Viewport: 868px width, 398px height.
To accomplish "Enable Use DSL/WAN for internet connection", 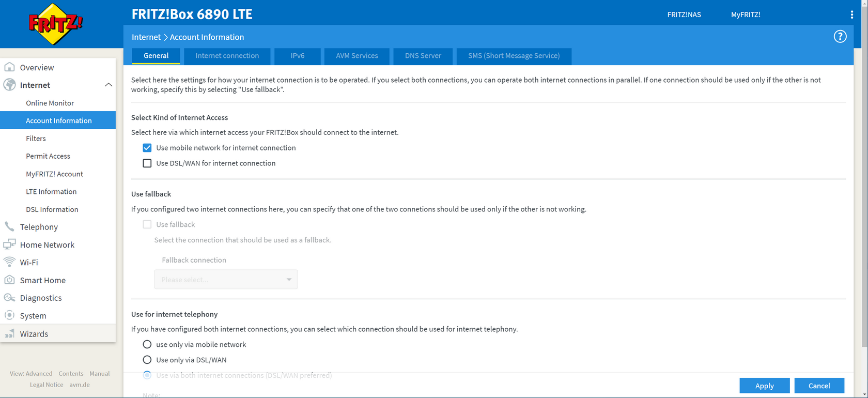I will [x=147, y=163].
